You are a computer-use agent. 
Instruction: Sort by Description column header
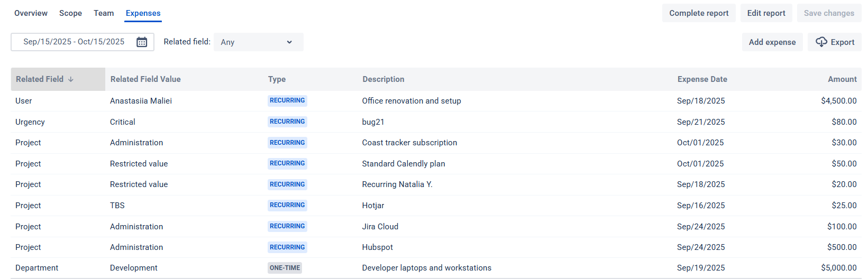point(383,79)
